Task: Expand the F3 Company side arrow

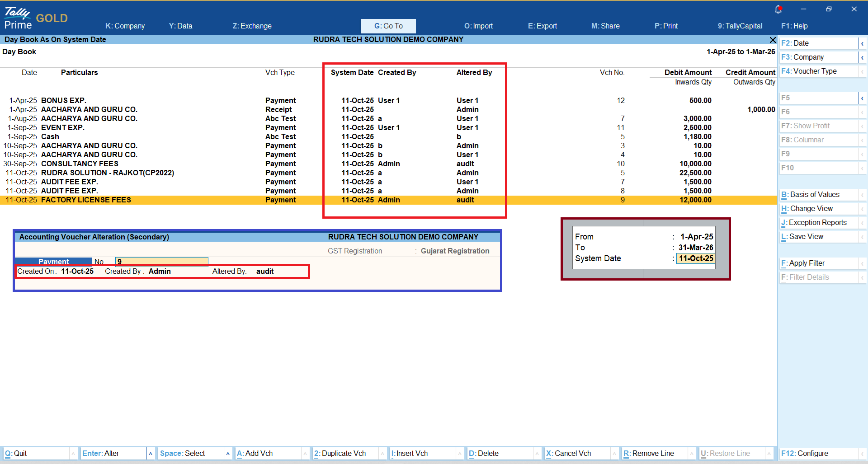Action: tap(862, 57)
